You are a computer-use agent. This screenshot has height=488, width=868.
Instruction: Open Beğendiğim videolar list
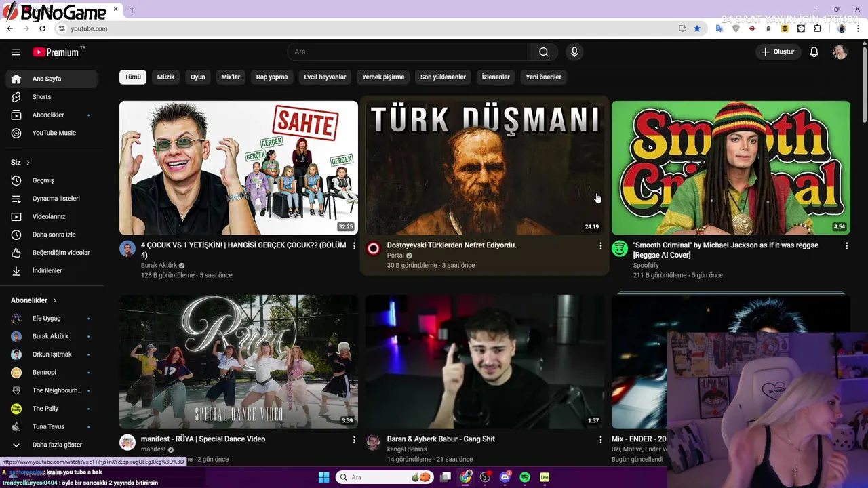52,253
